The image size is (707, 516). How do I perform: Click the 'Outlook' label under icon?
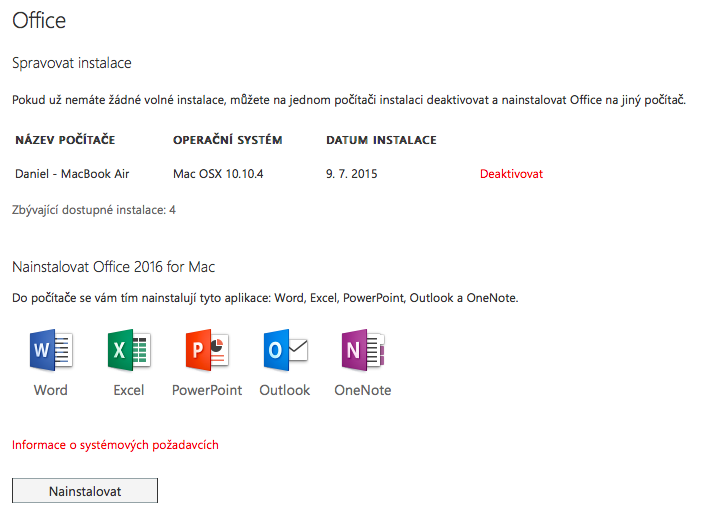tap(285, 390)
